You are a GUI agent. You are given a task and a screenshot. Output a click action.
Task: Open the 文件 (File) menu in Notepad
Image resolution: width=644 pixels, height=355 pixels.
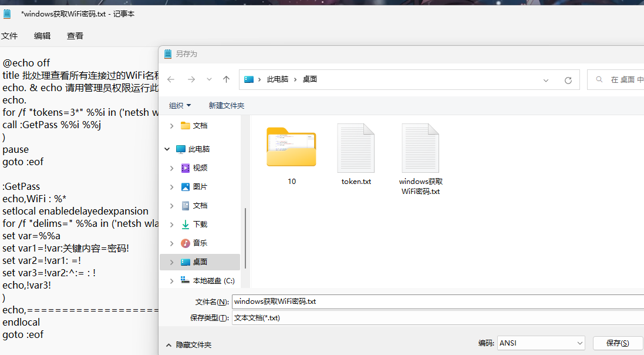[x=9, y=36]
